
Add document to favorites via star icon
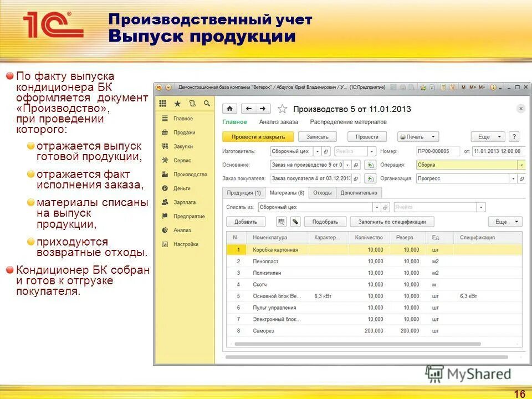pos(282,110)
